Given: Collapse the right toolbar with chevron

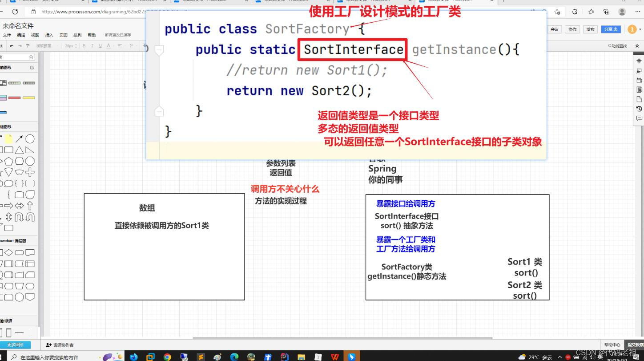Looking at the screenshot, I should (x=637, y=46).
